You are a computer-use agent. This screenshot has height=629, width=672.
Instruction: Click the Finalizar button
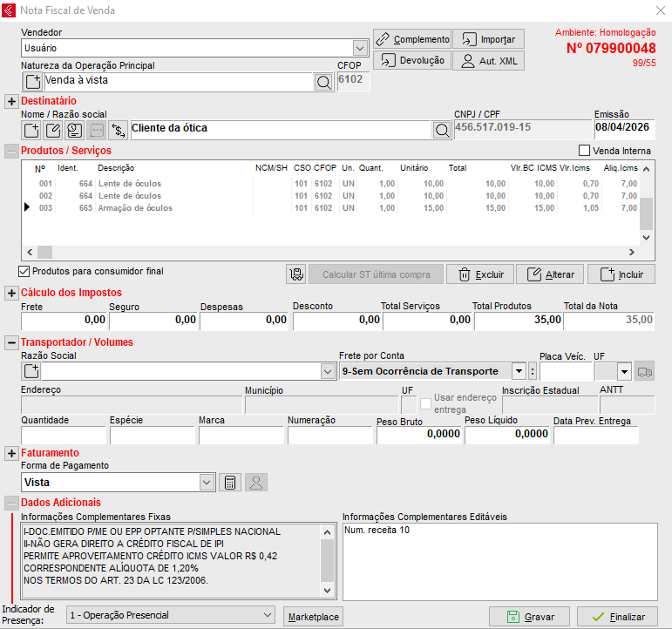tap(617, 617)
